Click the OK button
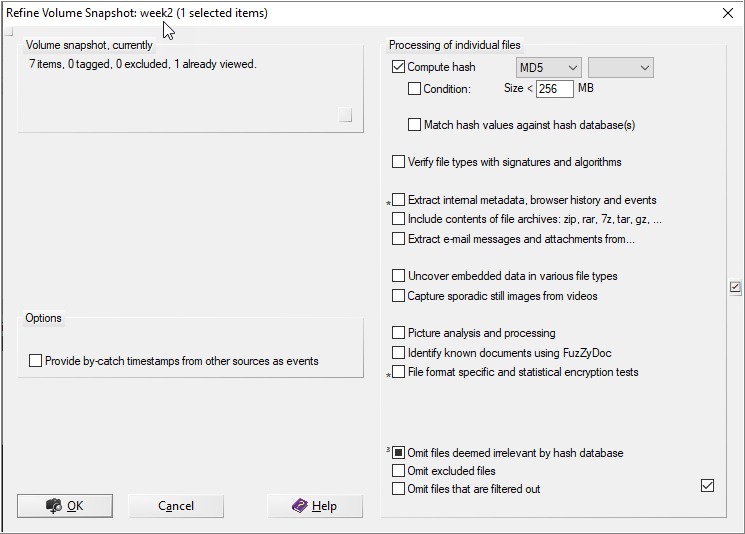This screenshot has height=534, width=745. (65, 506)
